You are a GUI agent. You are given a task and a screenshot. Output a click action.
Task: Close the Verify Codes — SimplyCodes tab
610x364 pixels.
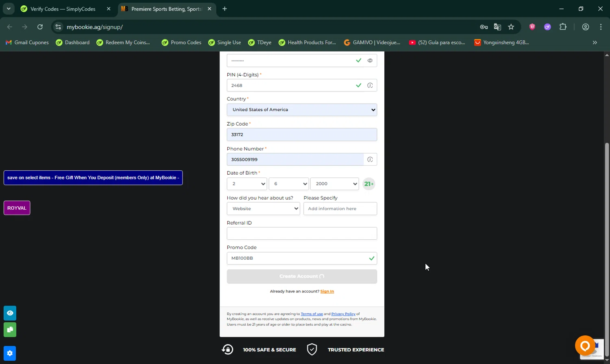coord(109,9)
